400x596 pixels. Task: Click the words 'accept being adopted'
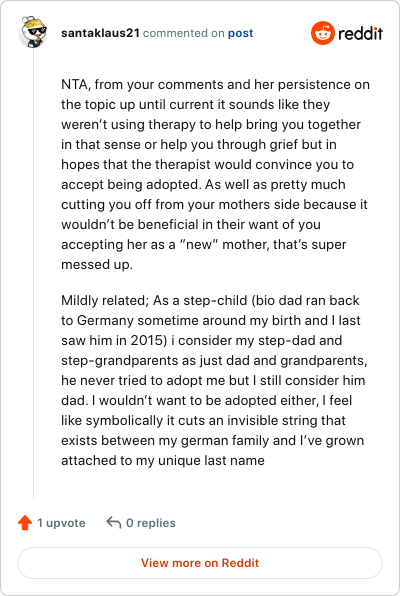pos(131,184)
